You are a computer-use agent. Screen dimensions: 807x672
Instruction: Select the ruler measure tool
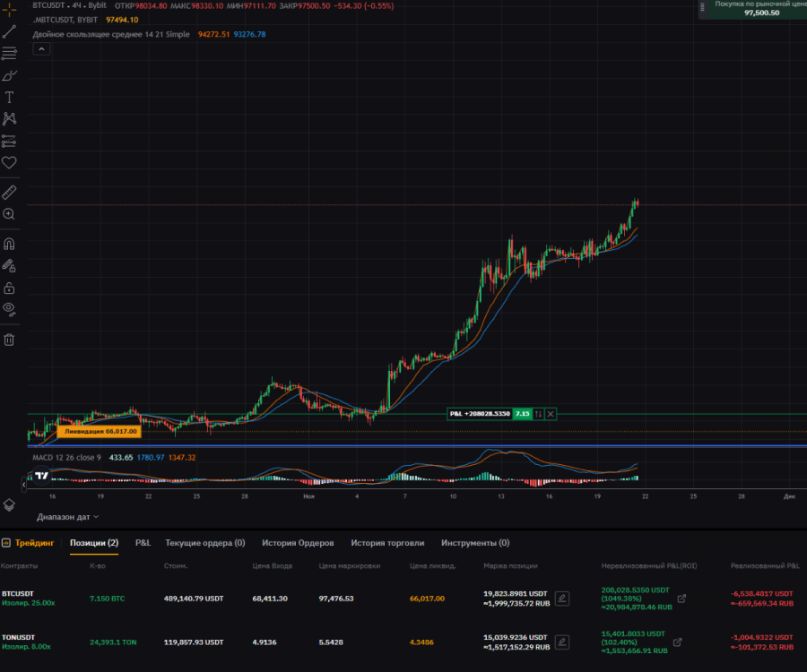[x=10, y=192]
